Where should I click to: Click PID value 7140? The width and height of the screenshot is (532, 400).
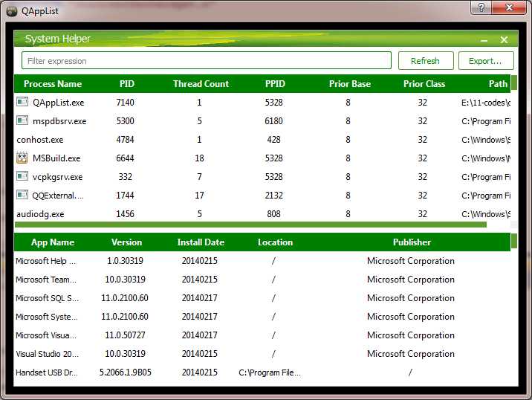125,102
